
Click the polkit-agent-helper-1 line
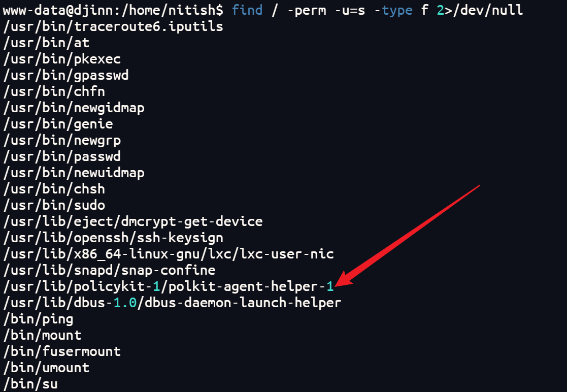click(x=168, y=287)
